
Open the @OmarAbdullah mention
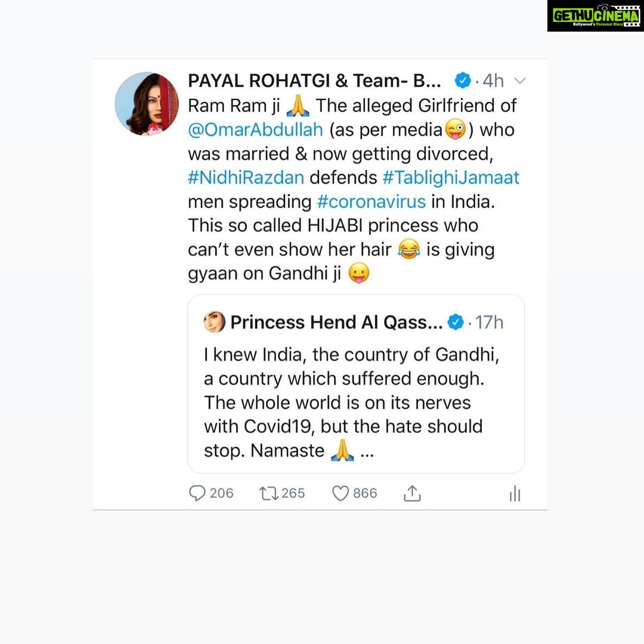(255, 130)
